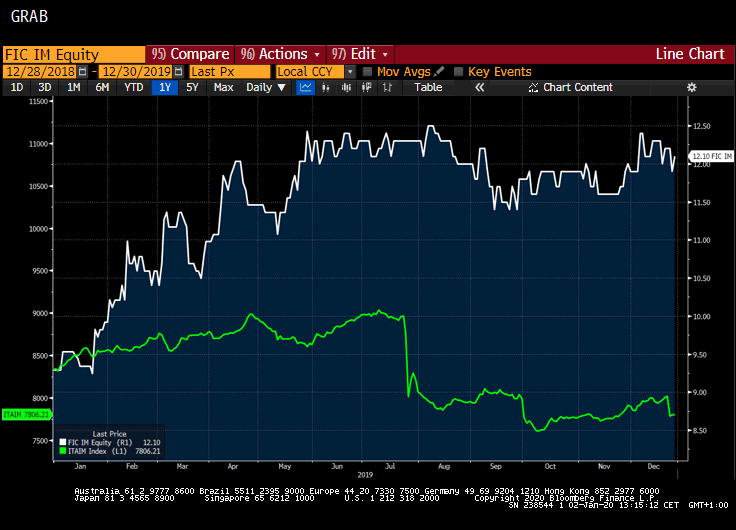Click the 11500 left axis label
This screenshot has height=530, width=736.
click(38, 101)
